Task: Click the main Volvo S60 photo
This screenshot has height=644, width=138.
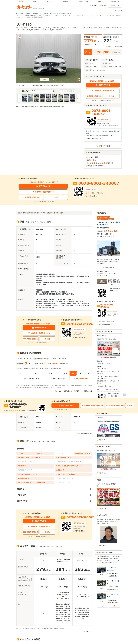Action: click(49, 58)
